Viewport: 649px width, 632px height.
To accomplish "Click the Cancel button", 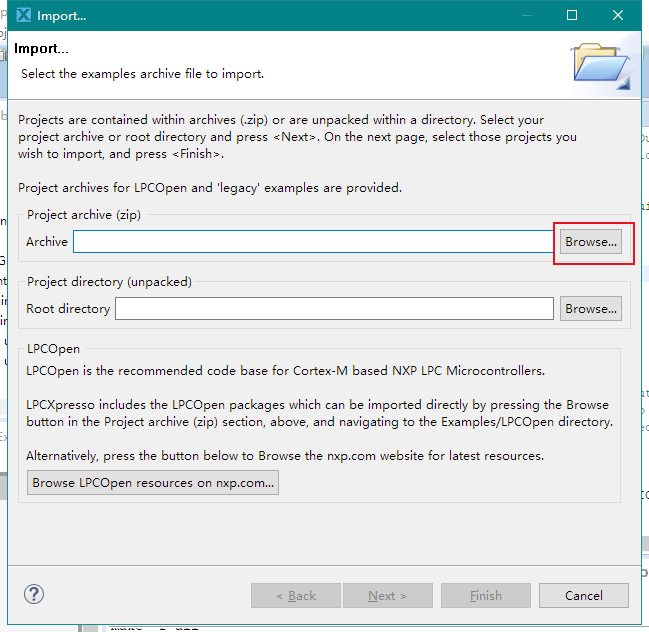I will (x=584, y=596).
